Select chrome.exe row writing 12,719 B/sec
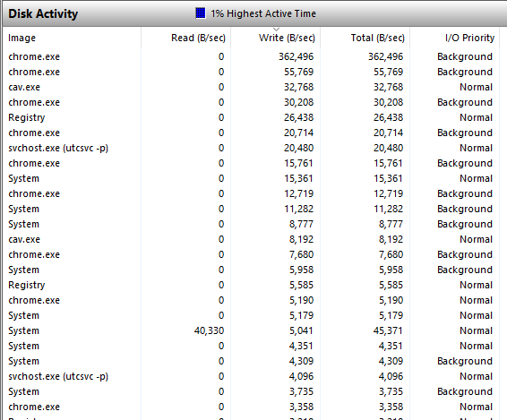507x420 pixels. point(251,193)
